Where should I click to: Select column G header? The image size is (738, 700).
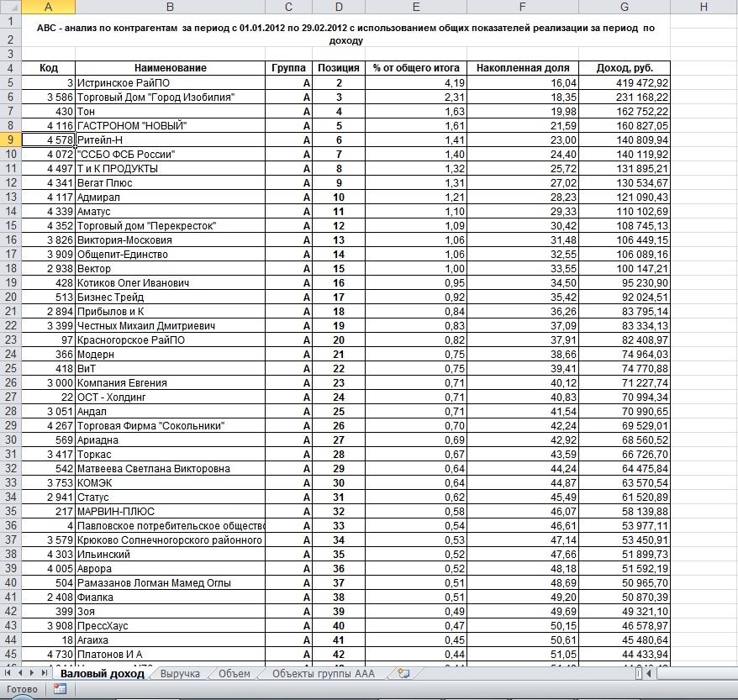[624, 7]
